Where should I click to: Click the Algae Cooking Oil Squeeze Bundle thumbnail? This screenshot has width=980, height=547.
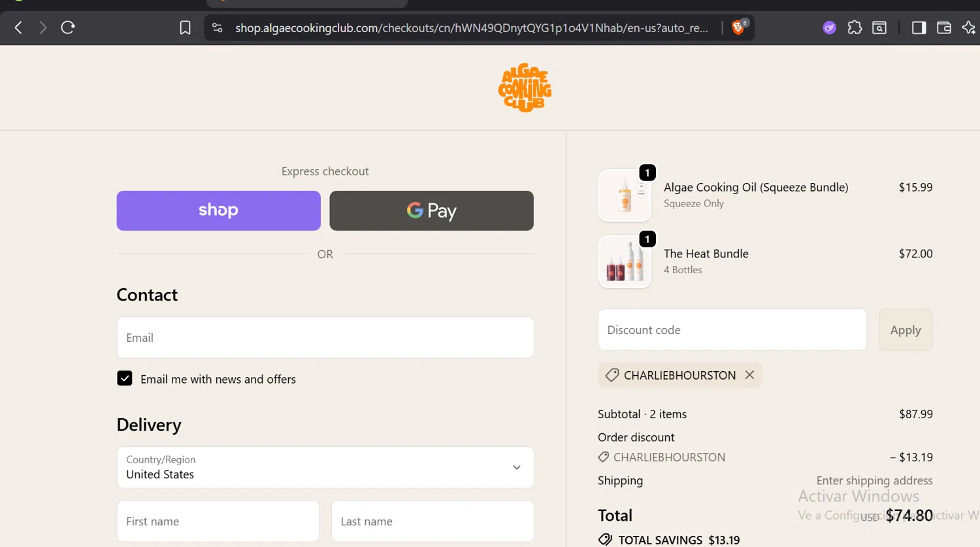pyautogui.click(x=625, y=195)
